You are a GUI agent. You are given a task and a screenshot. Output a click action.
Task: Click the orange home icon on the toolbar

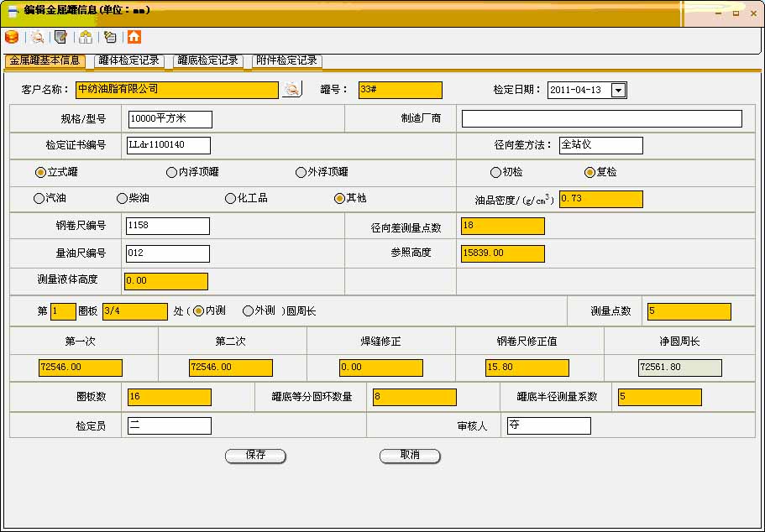tap(134, 37)
